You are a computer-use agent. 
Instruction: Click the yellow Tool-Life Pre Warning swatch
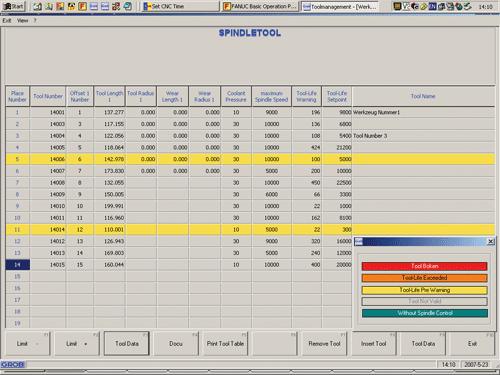click(424, 290)
